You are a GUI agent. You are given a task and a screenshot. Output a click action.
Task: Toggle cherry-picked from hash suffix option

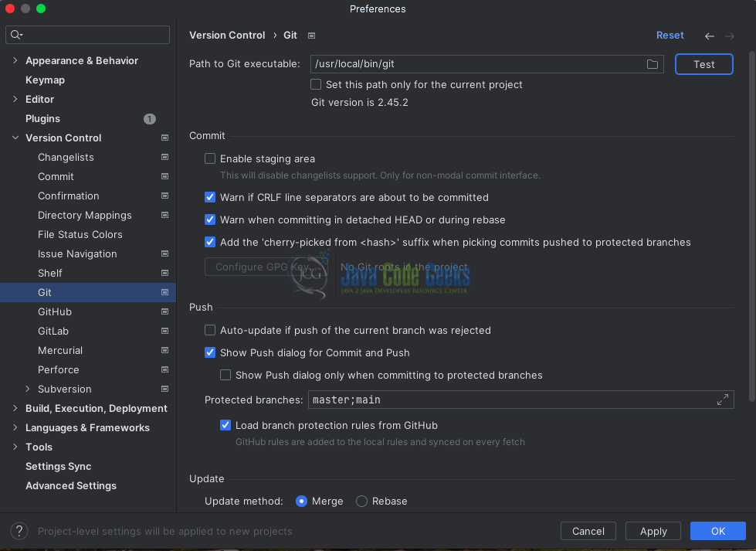tap(210, 242)
